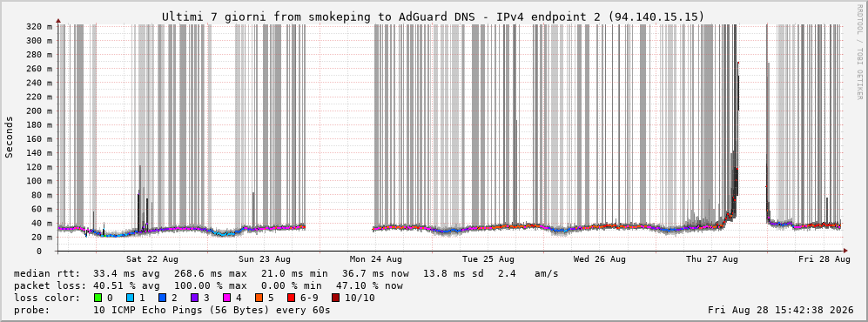Click the green loss color 0 swatch
Image resolution: width=868 pixels, height=322 pixels.
(x=98, y=299)
